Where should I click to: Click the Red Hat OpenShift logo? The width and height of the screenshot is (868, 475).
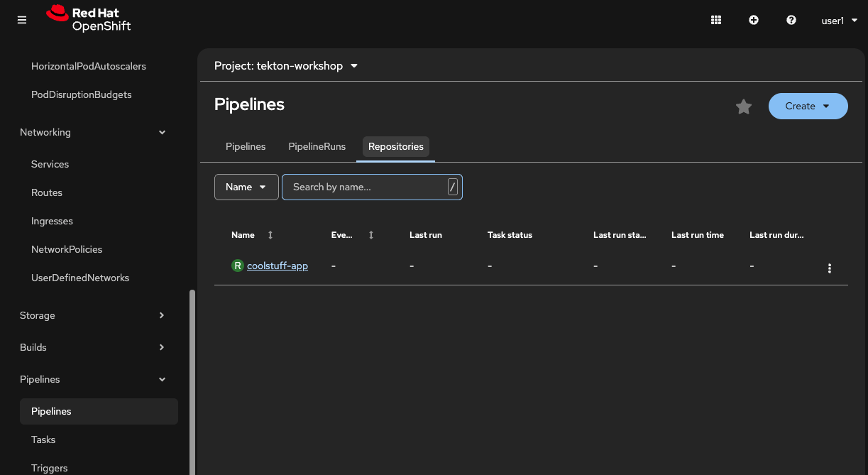pyautogui.click(x=88, y=20)
